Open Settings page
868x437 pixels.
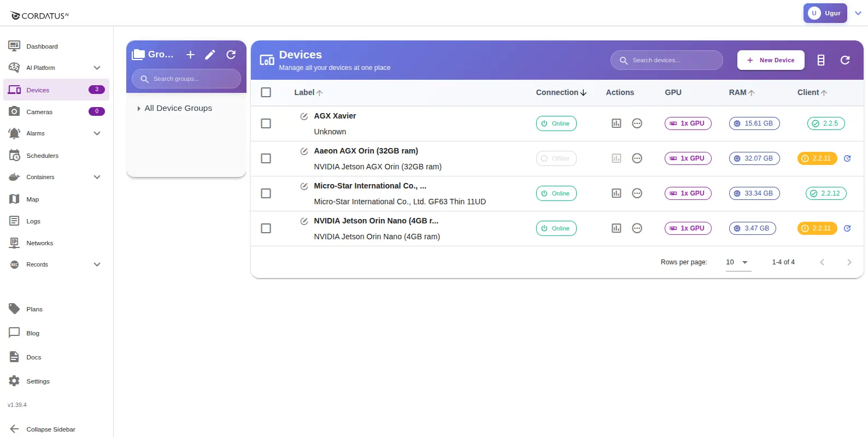click(x=56, y=381)
